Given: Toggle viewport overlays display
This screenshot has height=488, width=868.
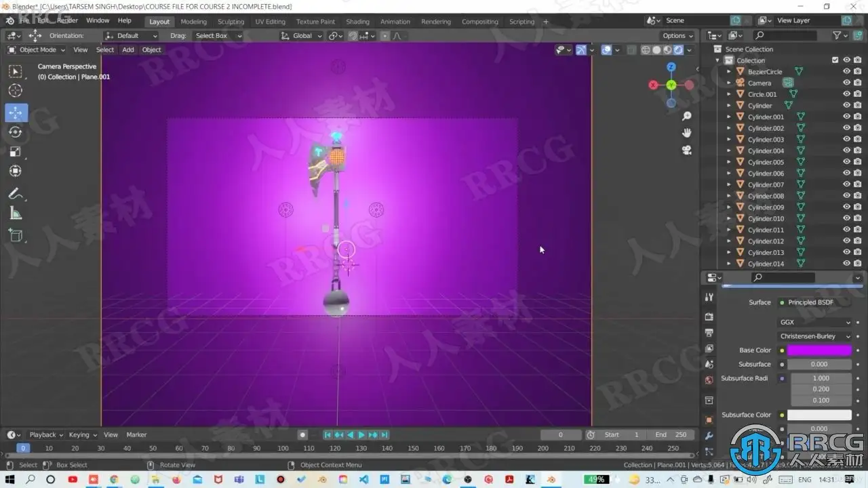Looking at the screenshot, I should (x=606, y=49).
